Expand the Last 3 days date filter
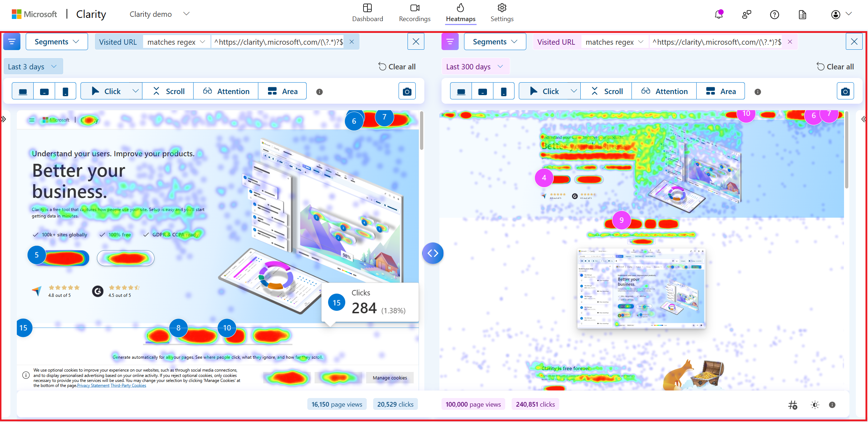The width and height of the screenshot is (868, 422). (32, 67)
